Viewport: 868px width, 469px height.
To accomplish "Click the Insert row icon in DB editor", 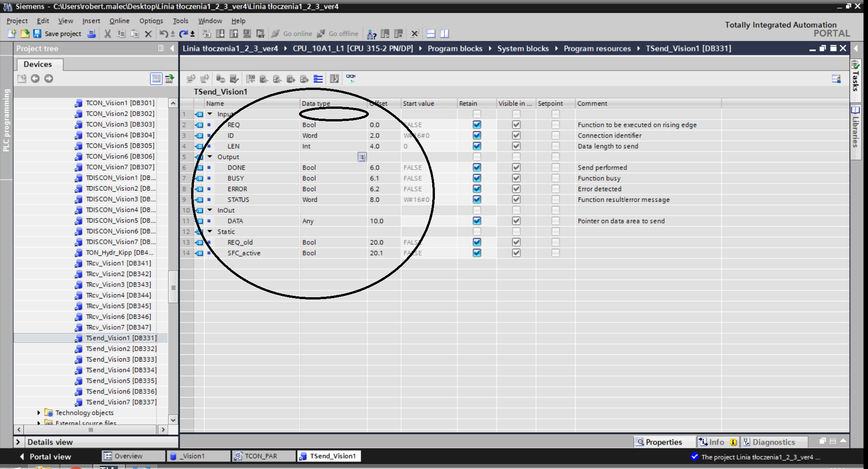I will pos(191,79).
